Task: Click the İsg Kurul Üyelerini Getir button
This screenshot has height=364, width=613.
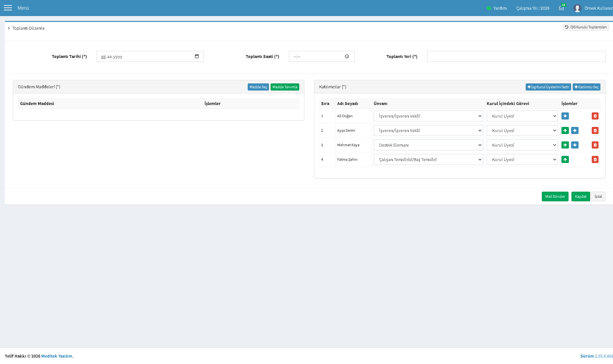Action: point(548,87)
